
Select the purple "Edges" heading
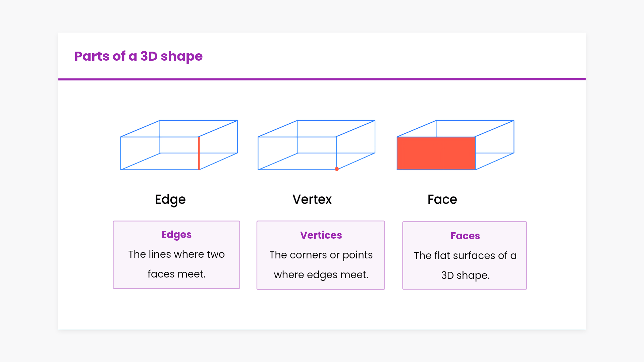pyautogui.click(x=176, y=235)
